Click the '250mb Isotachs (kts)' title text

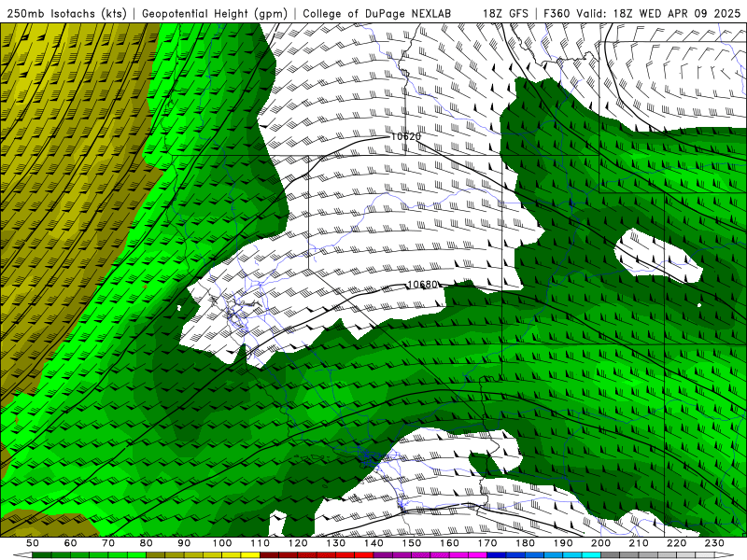point(66,13)
